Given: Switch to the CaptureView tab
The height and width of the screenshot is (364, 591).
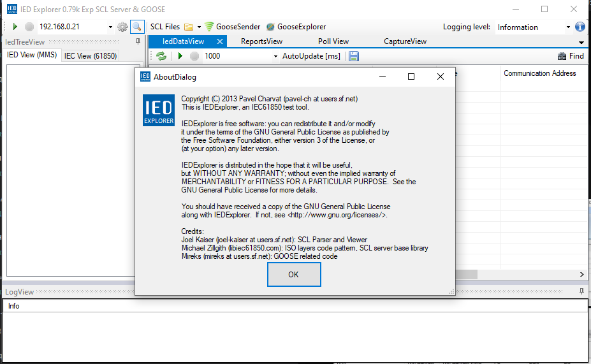Looking at the screenshot, I should tap(405, 41).
